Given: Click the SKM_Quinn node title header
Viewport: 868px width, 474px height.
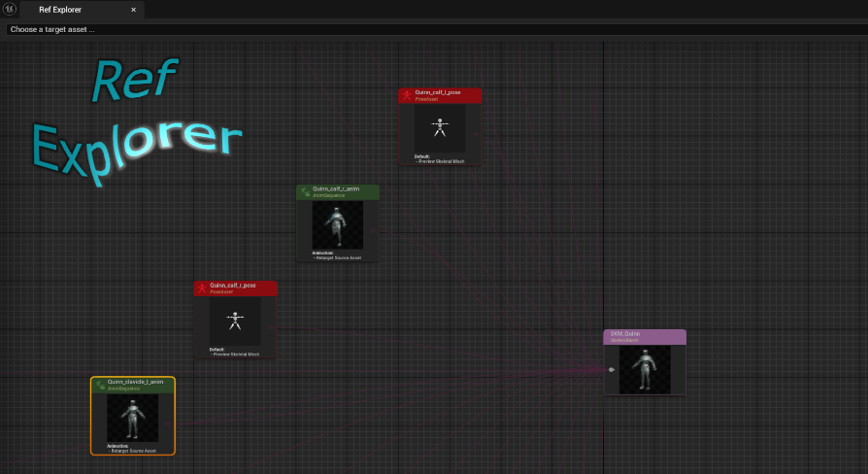Looking at the screenshot, I should (645, 336).
